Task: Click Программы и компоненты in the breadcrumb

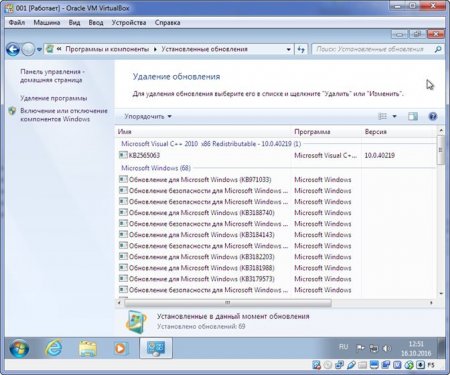Action: pyautogui.click(x=107, y=49)
